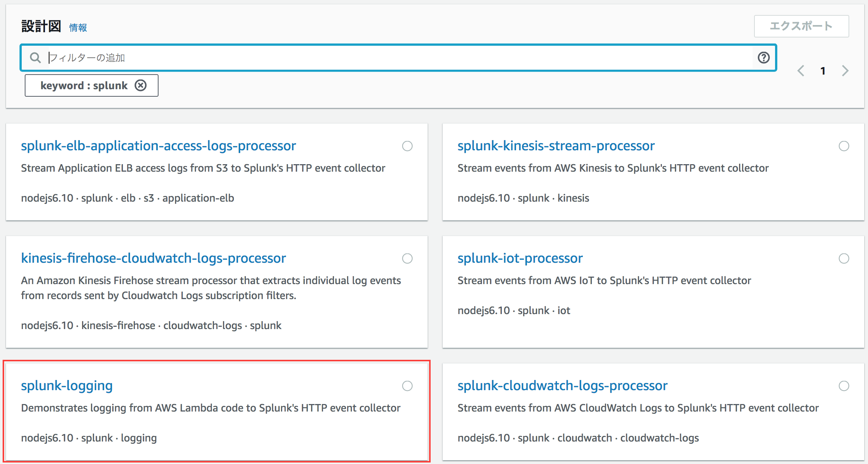The height and width of the screenshot is (464, 868).
Task: Choose kinesis-firehose-cloudwatch-logs-processor radio button
Action: click(407, 258)
